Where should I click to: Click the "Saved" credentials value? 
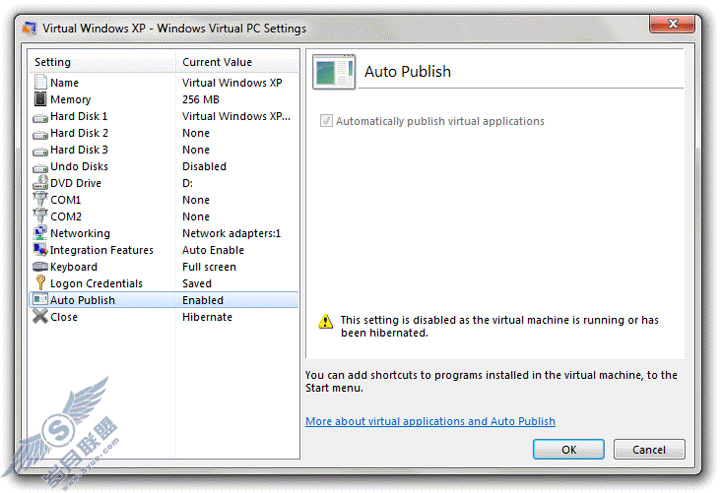pos(197,284)
